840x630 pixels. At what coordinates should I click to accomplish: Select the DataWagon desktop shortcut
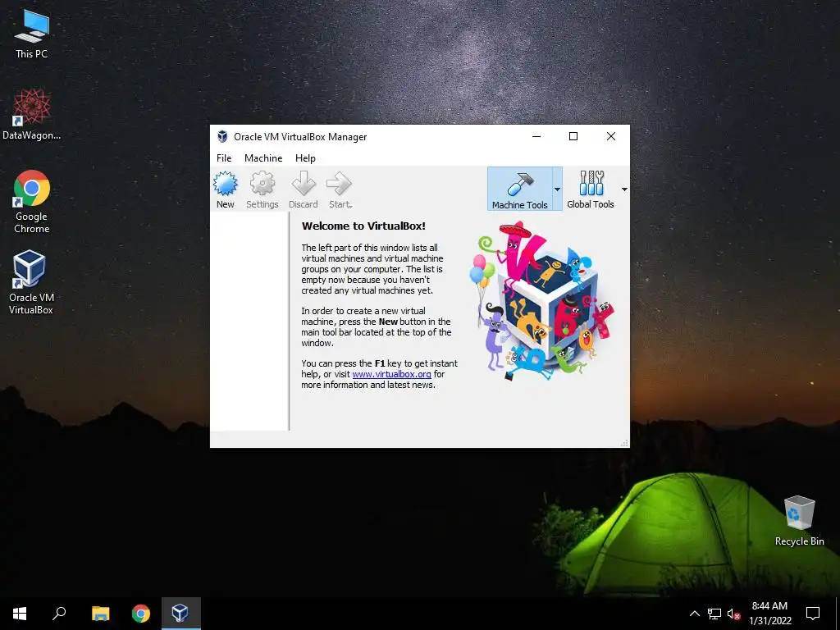pyautogui.click(x=32, y=115)
